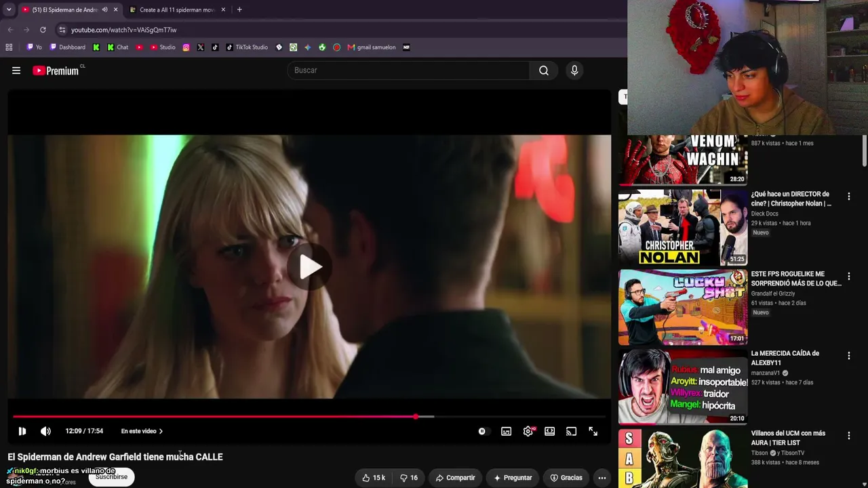View site information icon in address bar
The width and height of the screenshot is (868, 488).
pyautogui.click(x=62, y=30)
